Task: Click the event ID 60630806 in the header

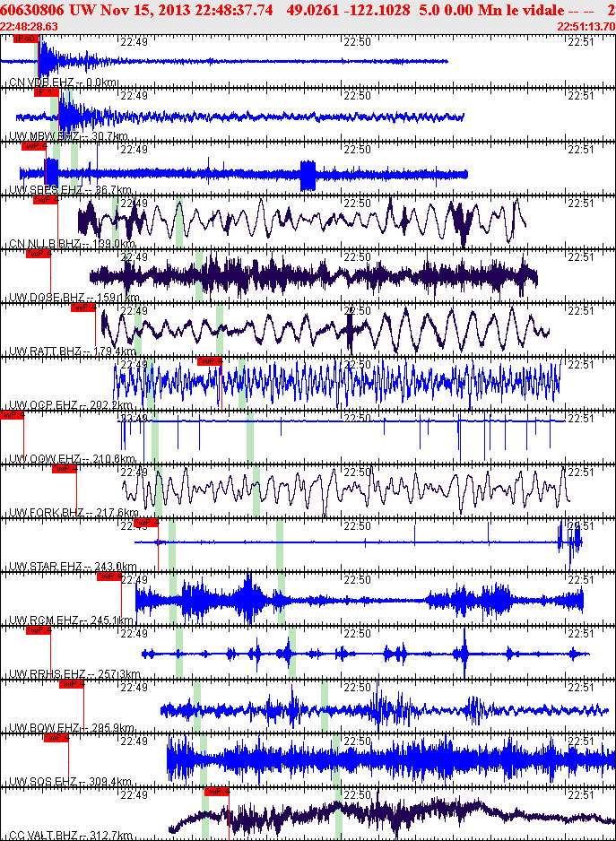Action: [33, 10]
